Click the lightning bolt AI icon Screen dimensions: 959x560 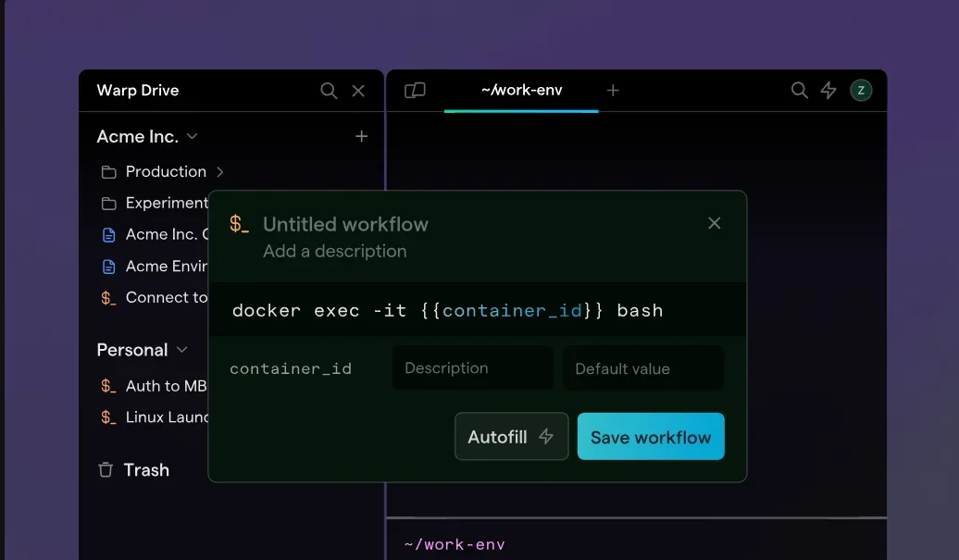[828, 91]
